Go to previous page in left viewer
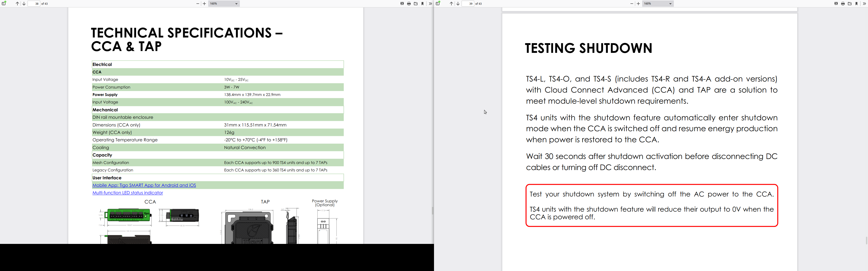The width and height of the screenshot is (868, 271). 17,4
